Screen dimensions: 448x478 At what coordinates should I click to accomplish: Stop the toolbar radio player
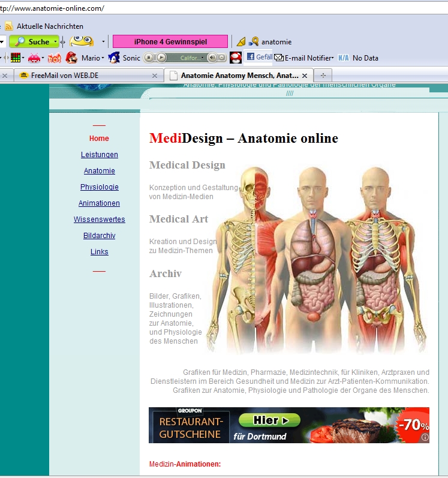click(149, 58)
